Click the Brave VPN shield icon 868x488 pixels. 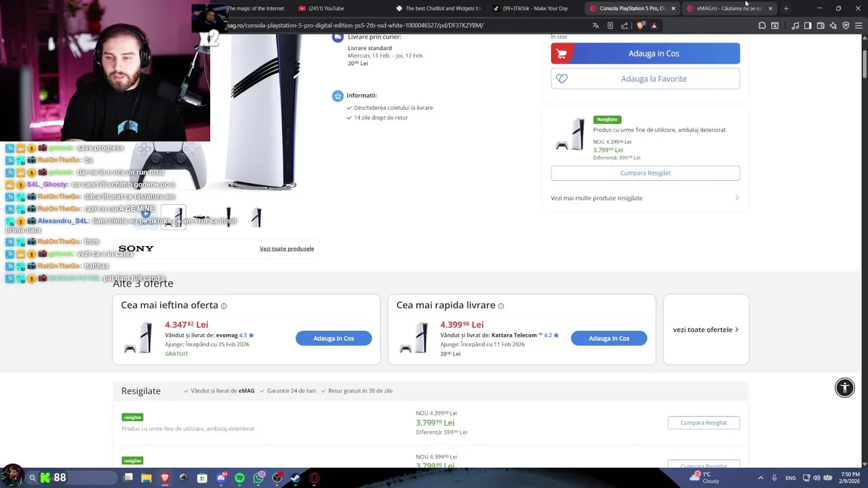[x=846, y=26]
